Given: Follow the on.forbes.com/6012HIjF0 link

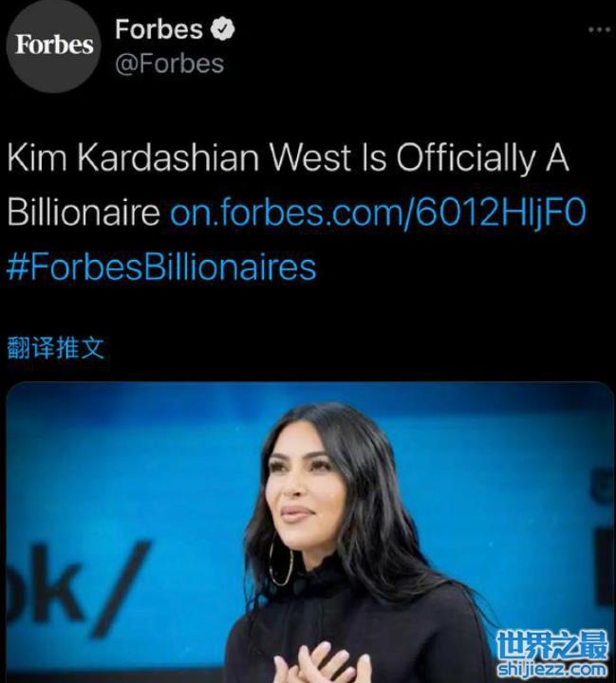Looking at the screenshot, I should (x=378, y=212).
